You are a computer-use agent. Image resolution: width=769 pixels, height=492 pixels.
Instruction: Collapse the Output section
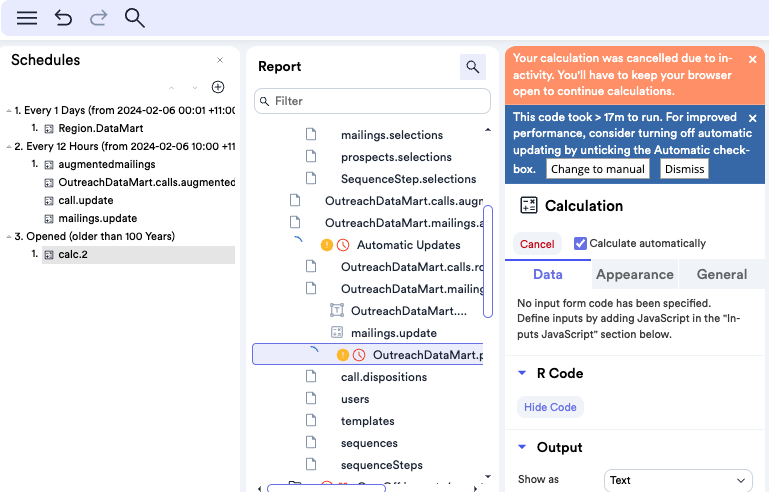[x=522, y=447]
